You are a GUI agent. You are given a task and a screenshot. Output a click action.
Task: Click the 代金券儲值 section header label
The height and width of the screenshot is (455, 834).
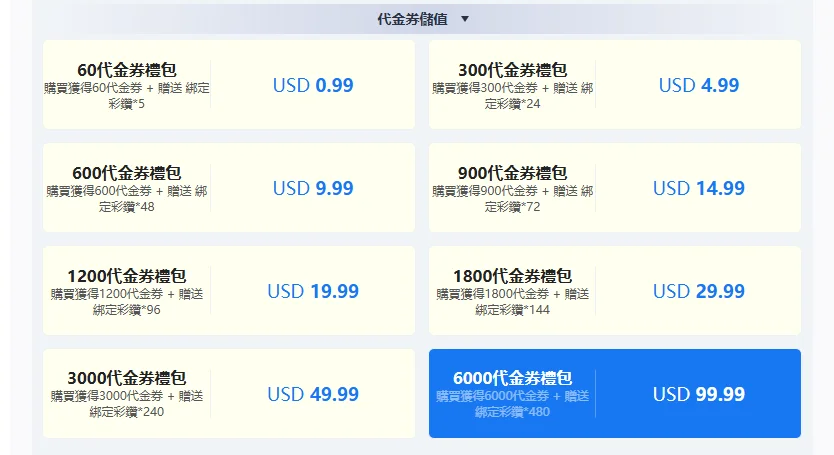coord(412,18)
